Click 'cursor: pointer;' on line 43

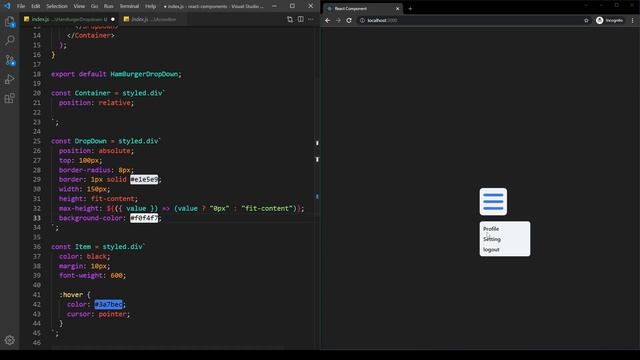tap(98, 314)
